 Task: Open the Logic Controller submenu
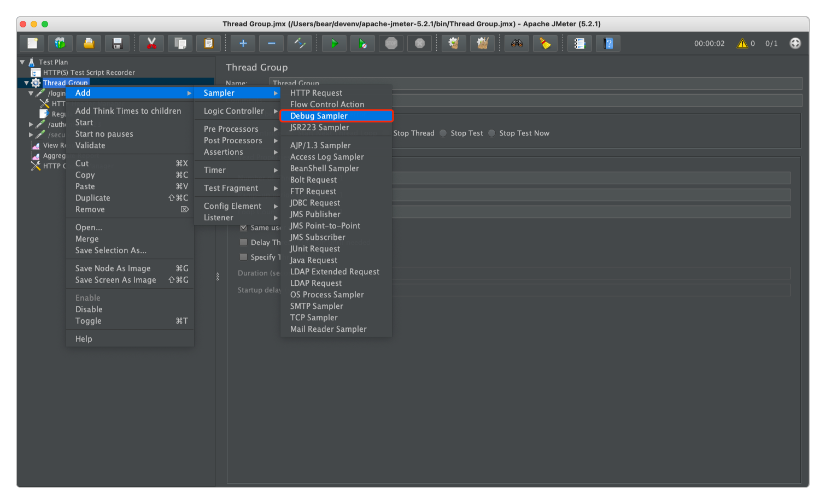(237, 111)
